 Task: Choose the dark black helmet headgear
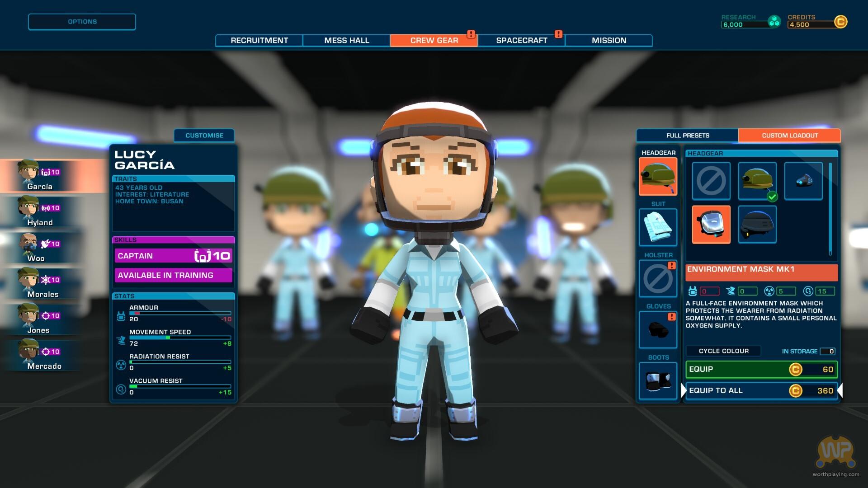[x=757, y=225]
